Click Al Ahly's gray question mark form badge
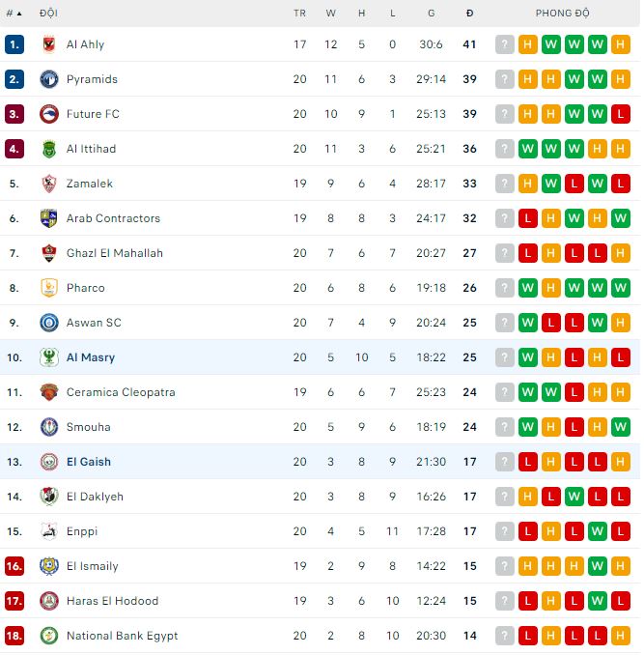This screenshot has width=644, height=655. (x=505, y=44)
